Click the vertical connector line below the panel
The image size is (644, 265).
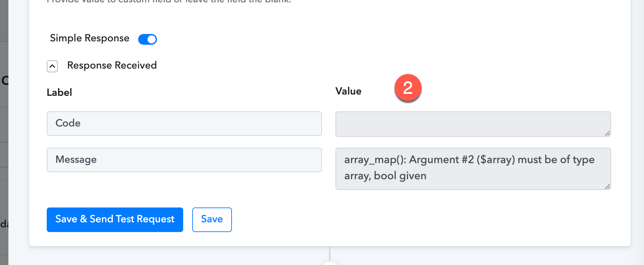[x=330, y=254]
